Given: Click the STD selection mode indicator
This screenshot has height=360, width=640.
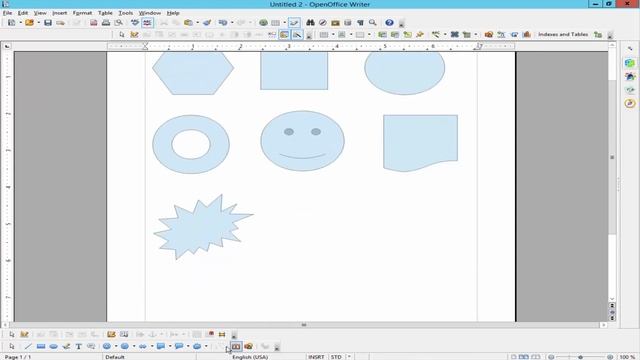Looking at the screenshot, I should coord(336,357).
